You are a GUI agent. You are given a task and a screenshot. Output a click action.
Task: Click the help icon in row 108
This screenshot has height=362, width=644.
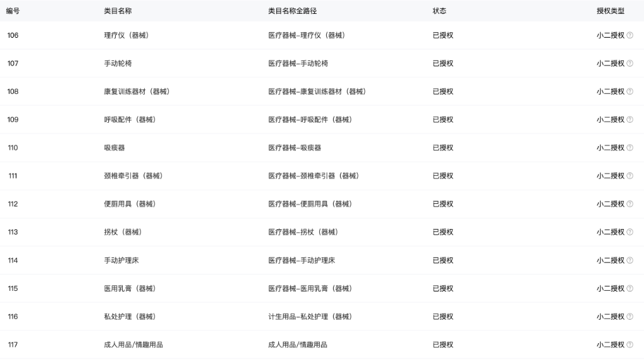point(630,92)
